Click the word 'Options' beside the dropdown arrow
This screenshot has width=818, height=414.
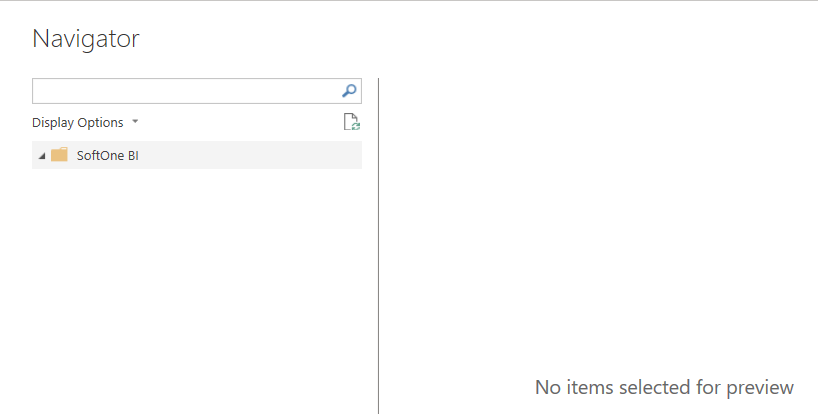(101, 122)
